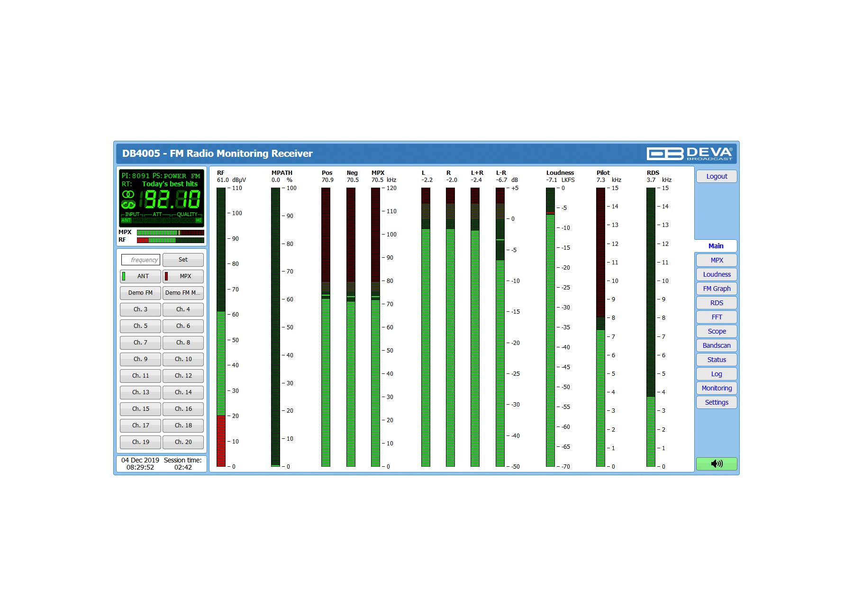Viewport: 853px width, 616px height.
Task: Click the Pos deviation meter bar
Action: (326, 327)
